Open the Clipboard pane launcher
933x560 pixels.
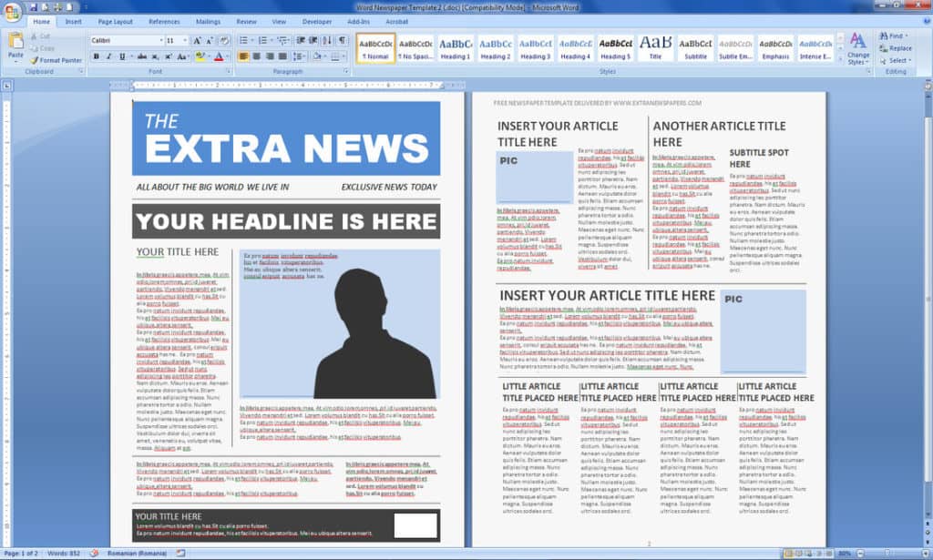[81, 71]
